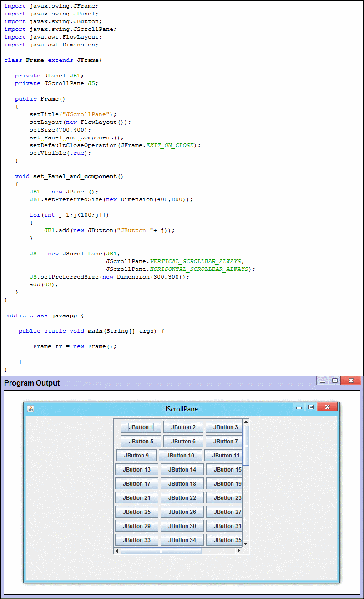364x599 pixels.
Task: Click the vertical scrollbar up arrow
Action: coord(246,422)
